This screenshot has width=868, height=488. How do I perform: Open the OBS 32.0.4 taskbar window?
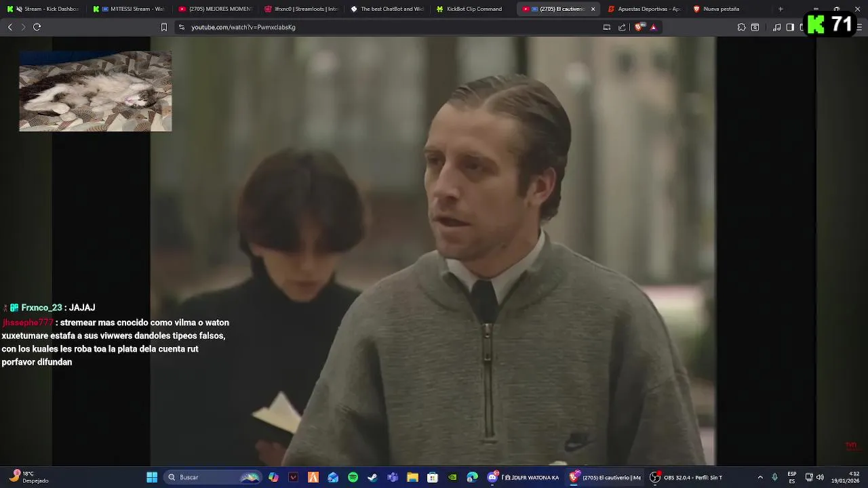coord(686,477)
